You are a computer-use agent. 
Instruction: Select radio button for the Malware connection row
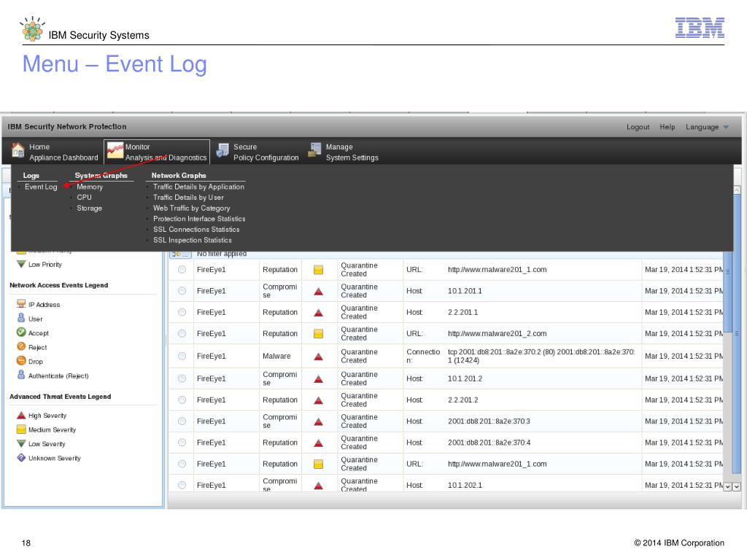[x=182, y=356]
